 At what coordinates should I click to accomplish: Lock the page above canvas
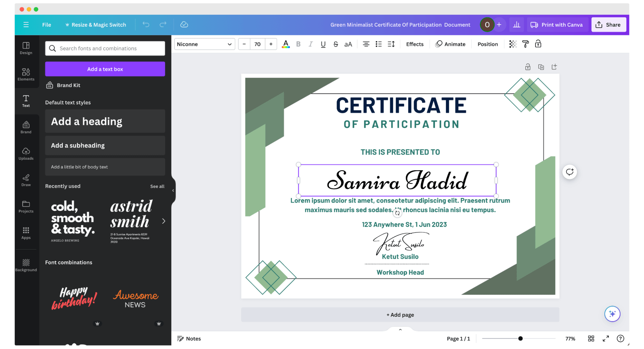point(528,67)
